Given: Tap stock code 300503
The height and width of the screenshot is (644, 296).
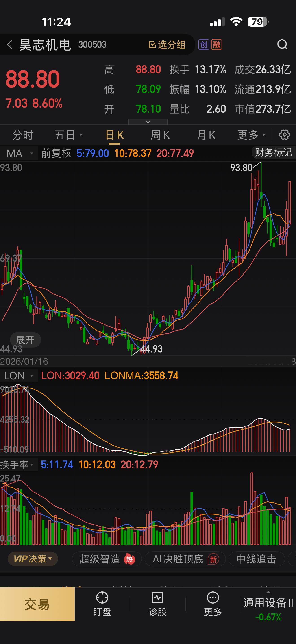Looking at the screenshot, I should [92, 45].
